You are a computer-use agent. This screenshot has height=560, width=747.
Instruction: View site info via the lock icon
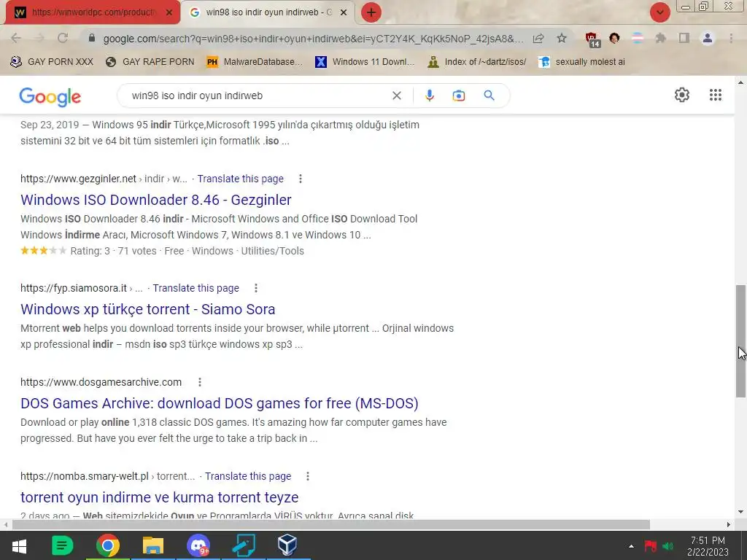(92, 38)
